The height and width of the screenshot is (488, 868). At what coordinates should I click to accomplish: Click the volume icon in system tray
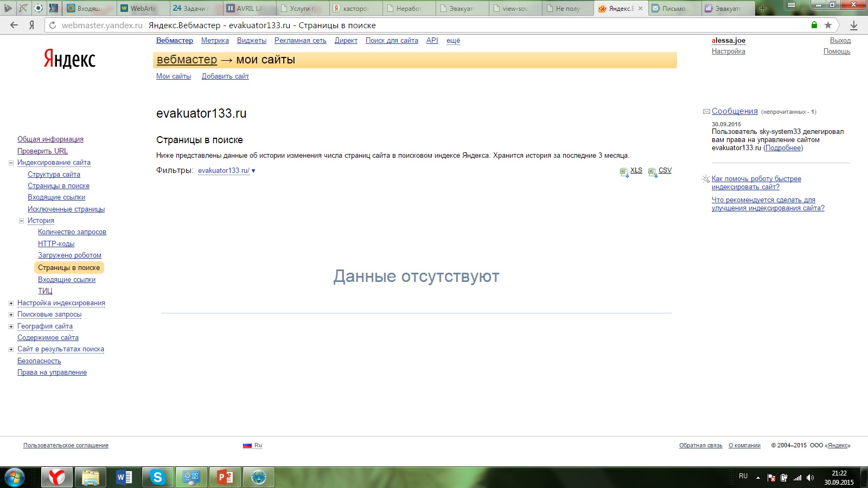tap(810, 478)
